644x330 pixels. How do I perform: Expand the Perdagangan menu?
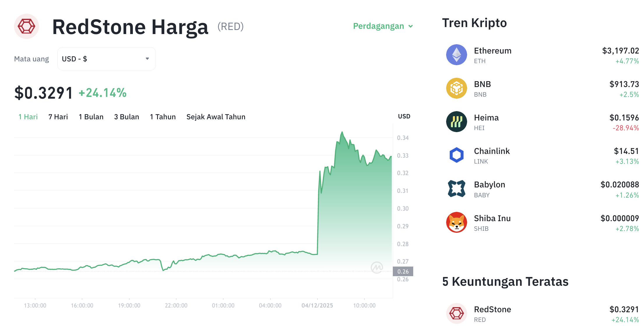point(383,26)
